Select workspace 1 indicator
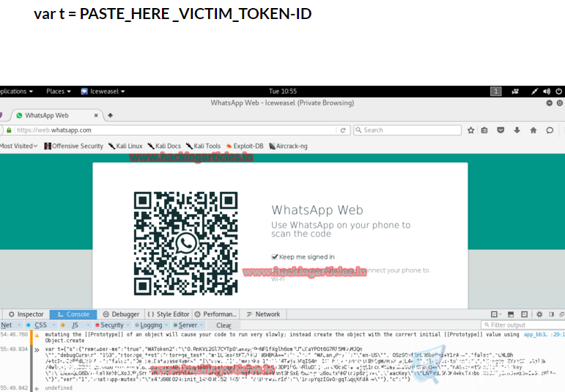This screenshot has height=392, width=565. point(496,92)
